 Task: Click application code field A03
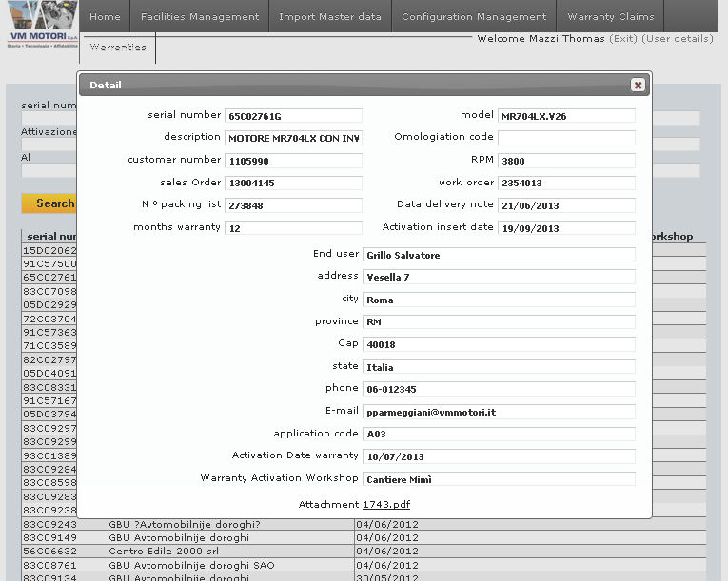pyautogui.click(x=499, y=434)
